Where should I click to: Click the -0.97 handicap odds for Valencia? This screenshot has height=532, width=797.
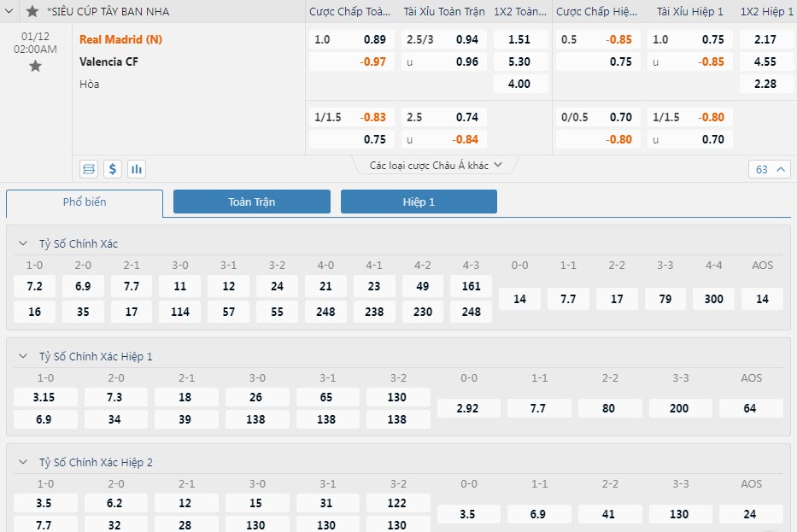[372, 61]
